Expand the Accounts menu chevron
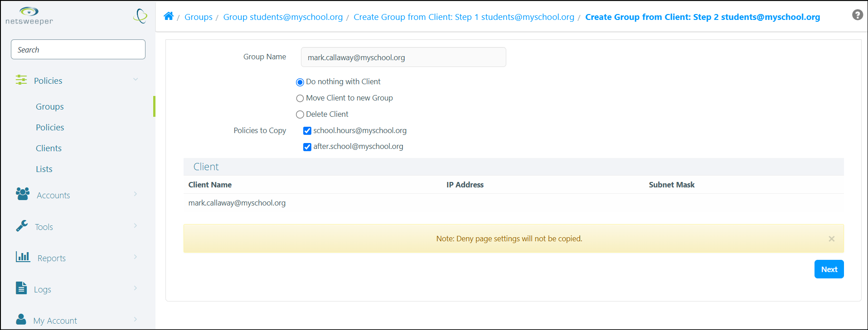The image size is (868, 330). tap(136, 194)
